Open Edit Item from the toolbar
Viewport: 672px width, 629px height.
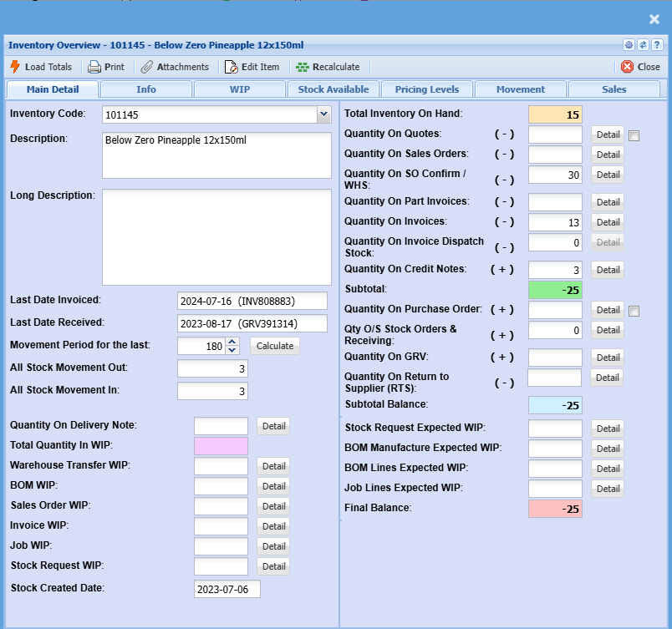tap(252, 67)
